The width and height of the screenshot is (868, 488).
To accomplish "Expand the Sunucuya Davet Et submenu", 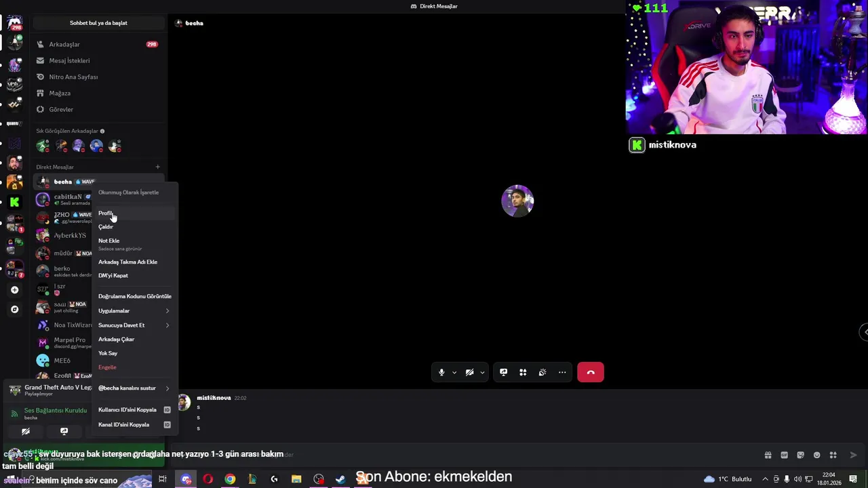I will pyautogui.click(x=135, y=325).
